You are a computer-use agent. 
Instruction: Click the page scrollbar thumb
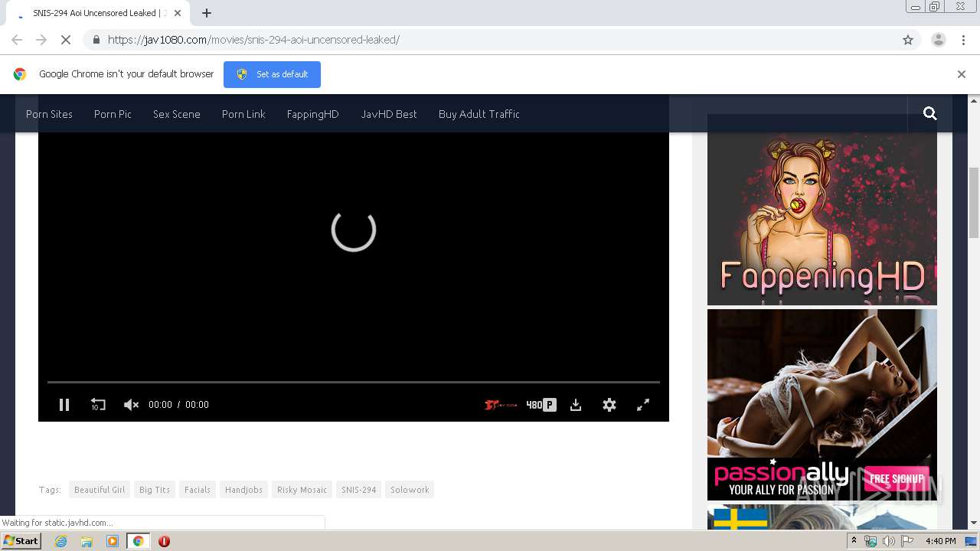click(974, 204)
